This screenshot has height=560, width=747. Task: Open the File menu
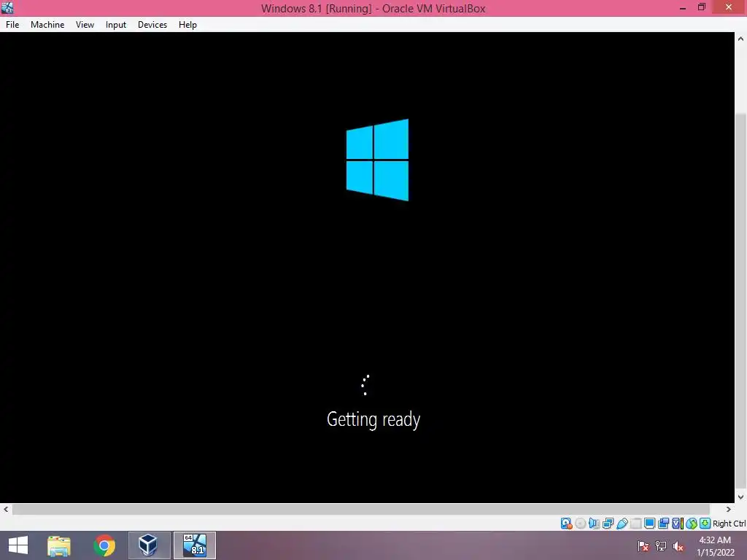12,25
